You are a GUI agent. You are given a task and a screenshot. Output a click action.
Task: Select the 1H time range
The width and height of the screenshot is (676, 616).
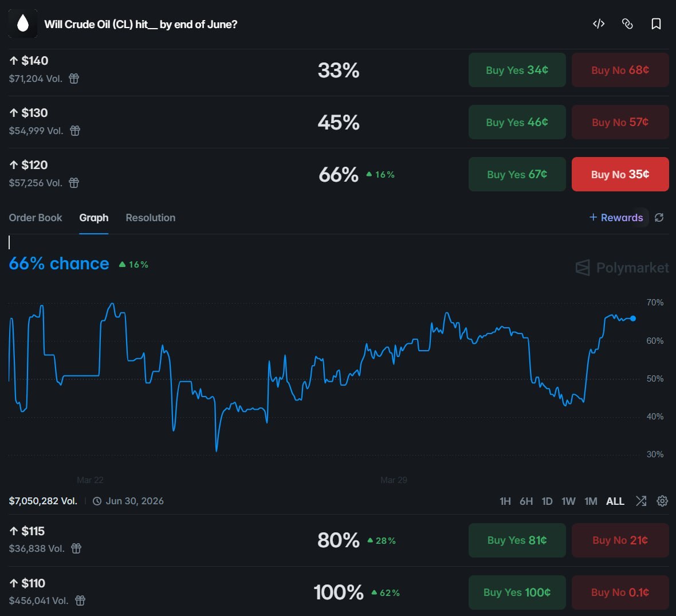click(x=505, y=501)
